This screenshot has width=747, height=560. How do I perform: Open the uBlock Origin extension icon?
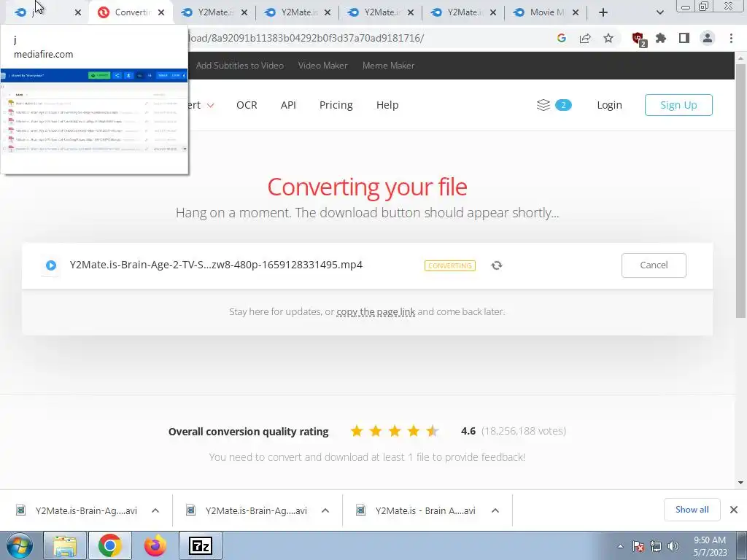point(638,39)
